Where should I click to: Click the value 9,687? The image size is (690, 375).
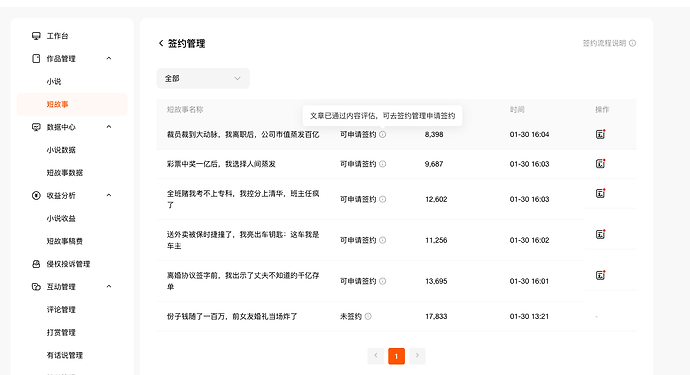coord(434,164)
